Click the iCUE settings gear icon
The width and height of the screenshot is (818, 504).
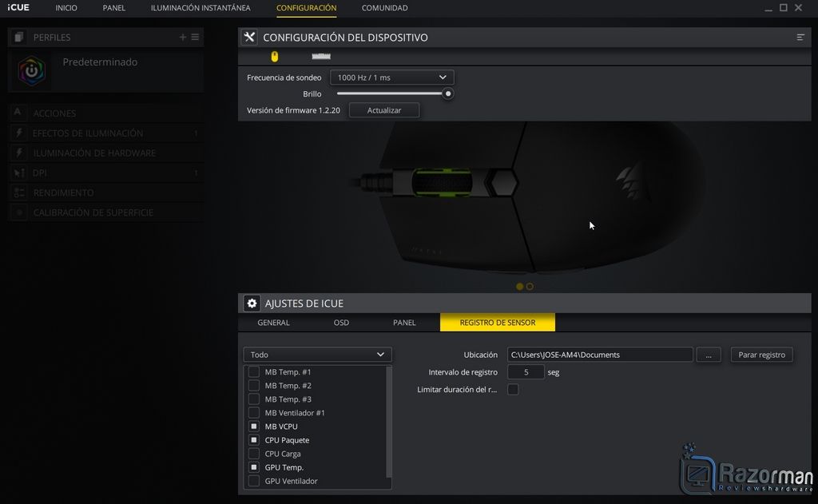point(252,304)
